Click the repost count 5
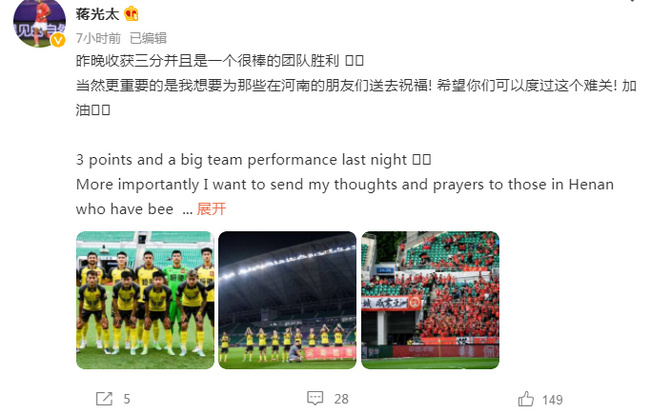The width and height of the screenshot is (650, 414). pyautogui.click(x=126, y=399)
